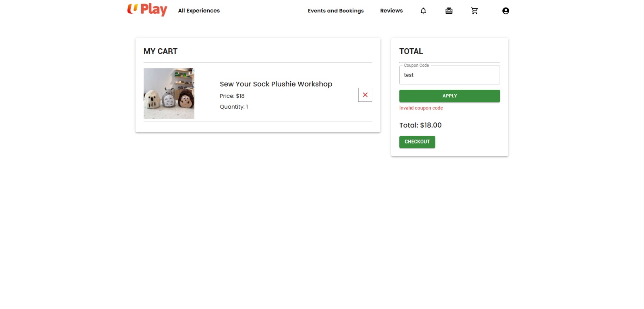Select the 'Invalid coupon code' error message
The height and width of the screenshot is (309, 644).
(x=421, y=108)
